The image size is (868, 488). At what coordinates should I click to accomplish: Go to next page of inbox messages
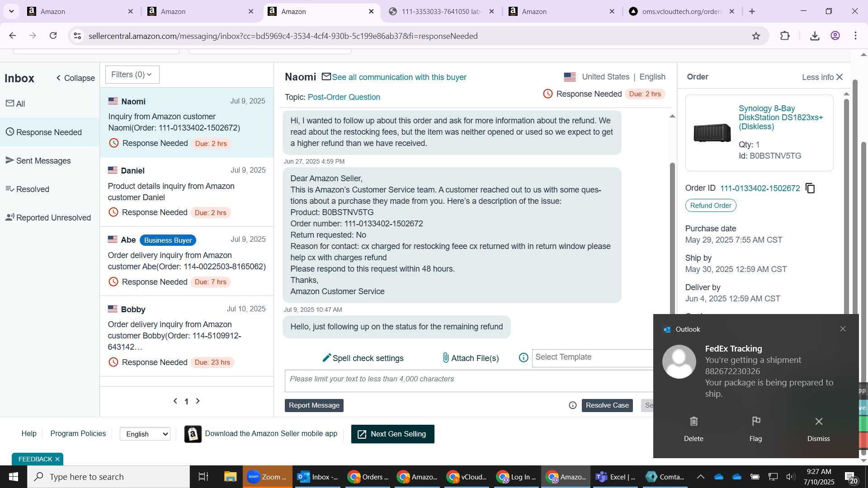coord(198,401)
